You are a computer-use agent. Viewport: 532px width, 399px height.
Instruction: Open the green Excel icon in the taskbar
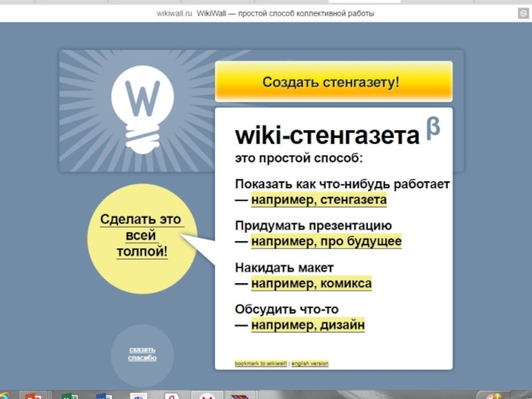pyautogui.click(x=70, y=396)
